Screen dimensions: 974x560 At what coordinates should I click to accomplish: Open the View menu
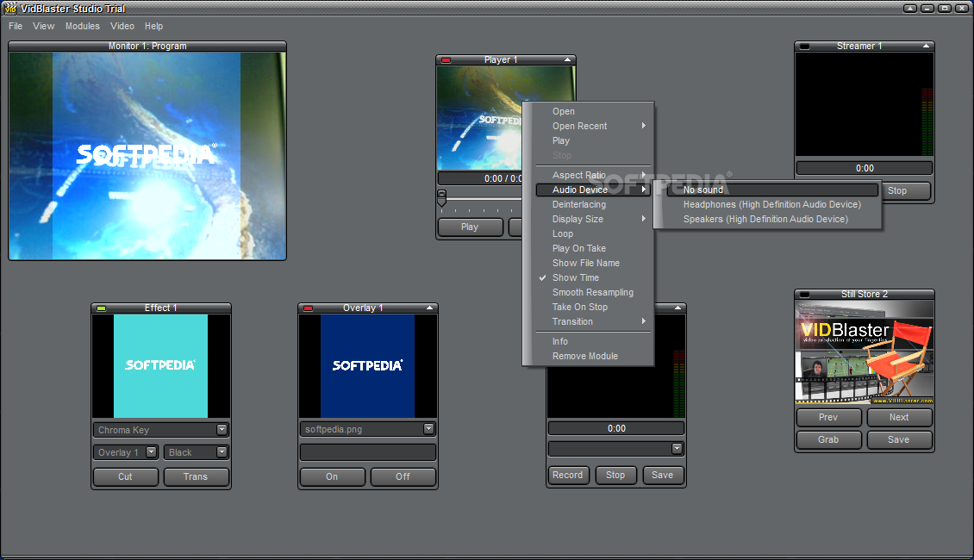(43, 26)
